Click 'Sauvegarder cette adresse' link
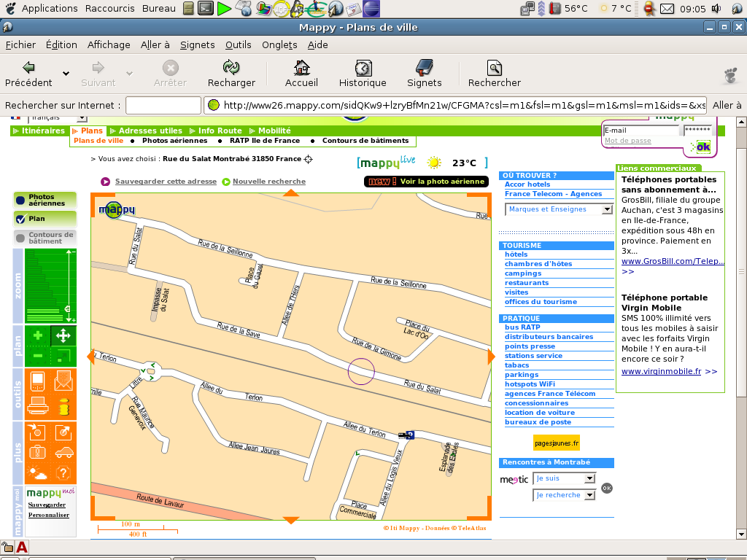Image resolution: width=747 pixels, height=560 pixels. pos(166,182)
